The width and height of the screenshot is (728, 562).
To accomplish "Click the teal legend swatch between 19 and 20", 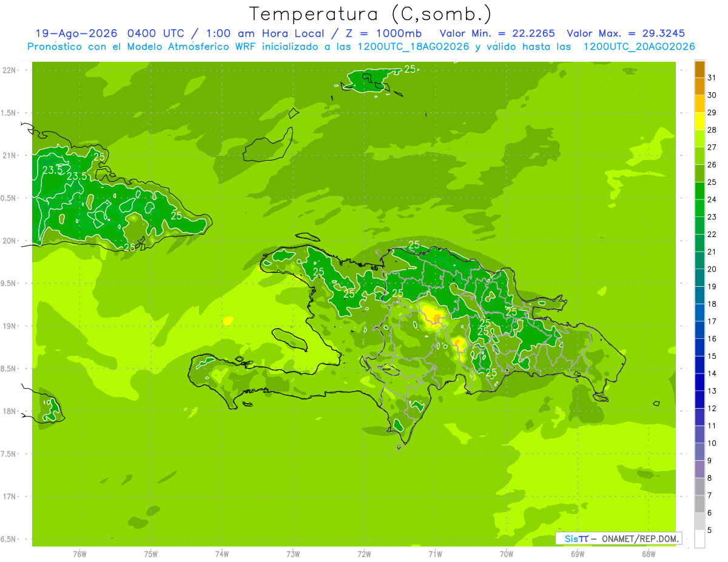I will (x=699, y=278).
